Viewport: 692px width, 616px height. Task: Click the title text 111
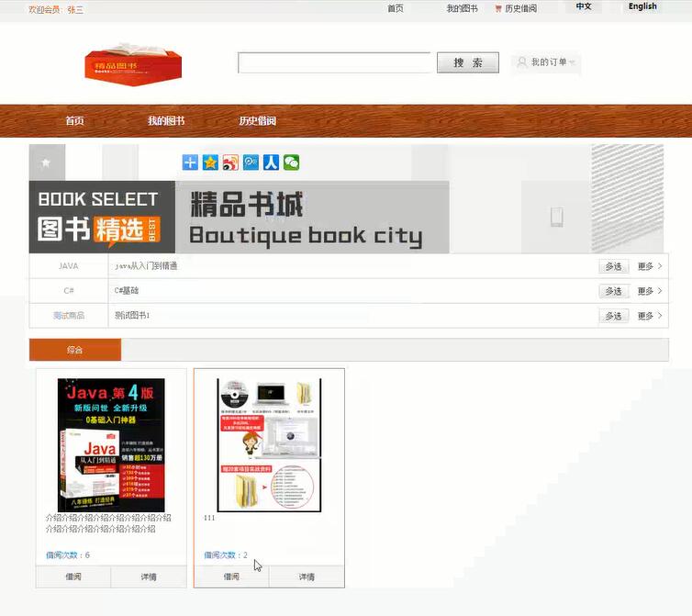(x=209, y=518)
